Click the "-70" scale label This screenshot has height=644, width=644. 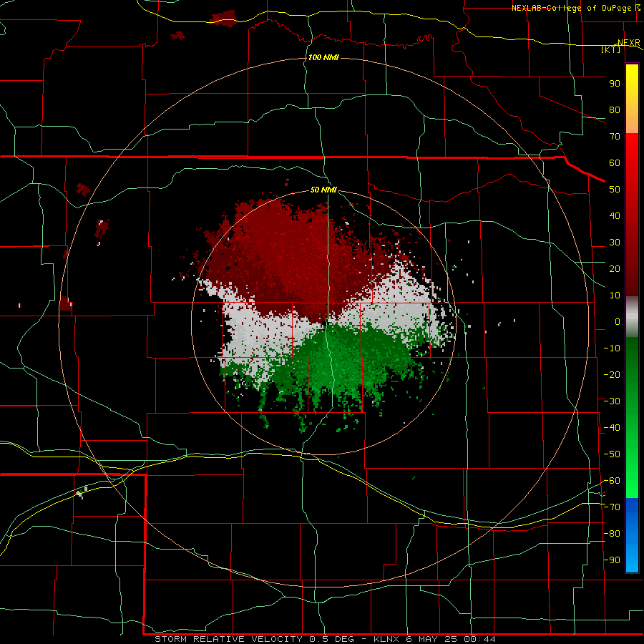click(612, 507)
